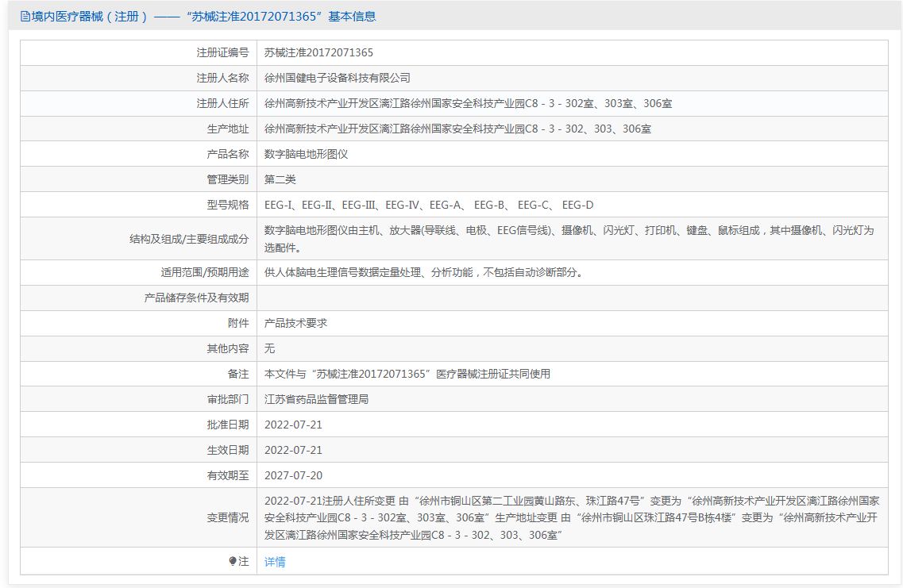Viewport: 903px width, 588px height.
Task: Click the 生产地址 label
Action: point(228,129)
